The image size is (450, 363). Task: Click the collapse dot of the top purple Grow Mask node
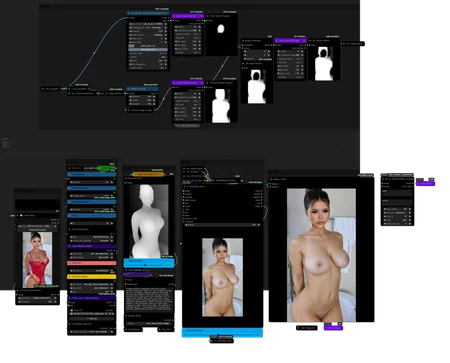tap(174, 16)
